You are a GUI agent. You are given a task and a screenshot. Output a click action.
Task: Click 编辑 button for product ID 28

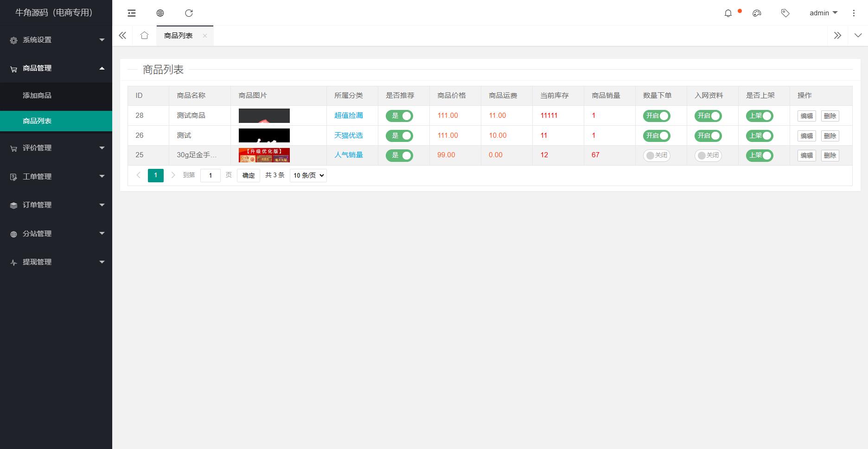(x=806, y=116)
